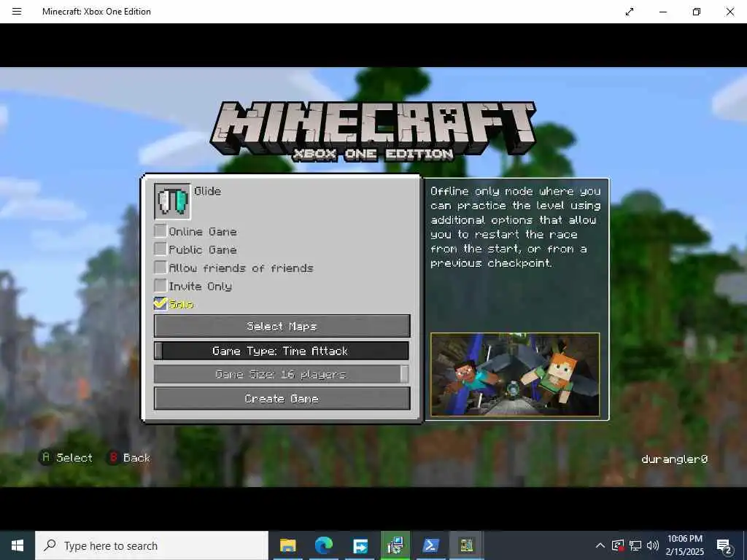Screen dimensions: 747x560
Task: Click the Game Size: 16 players slider
Action: 281,374
